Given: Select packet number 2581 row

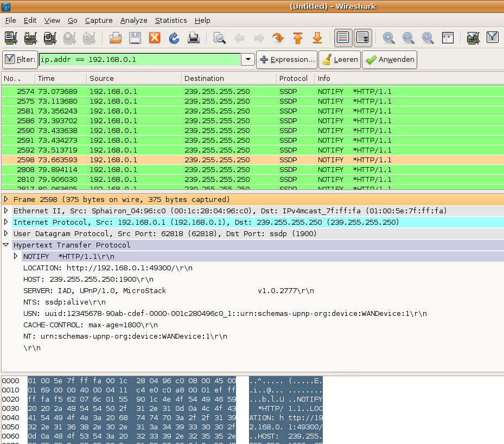Looking at the screenshot, I should point(253,111).
